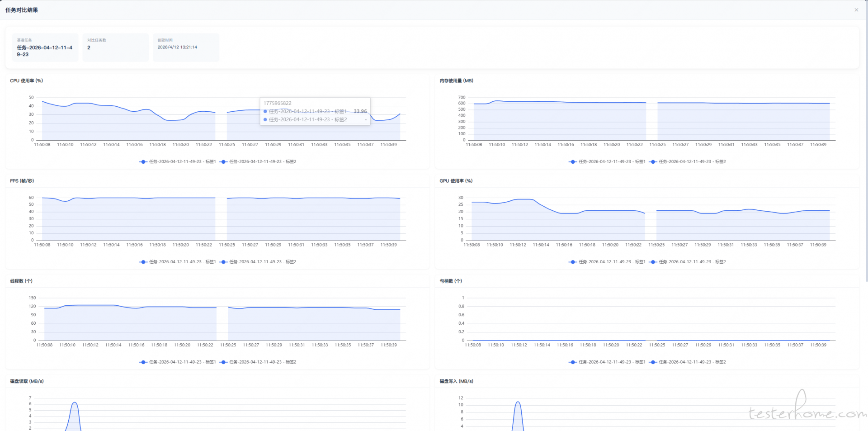The height and width of the screenshot is (431, 868).
Task: Click 标签2 legend marker in GPU 使用率 chart
Action: (653, 262)
